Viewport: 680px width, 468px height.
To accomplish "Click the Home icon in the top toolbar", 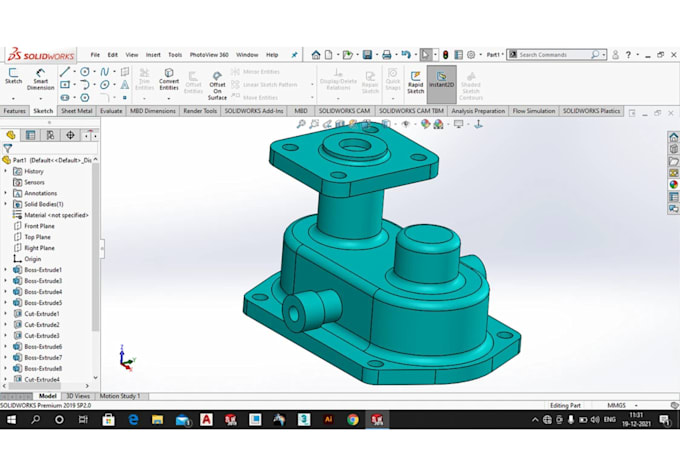I will point(316,55).
